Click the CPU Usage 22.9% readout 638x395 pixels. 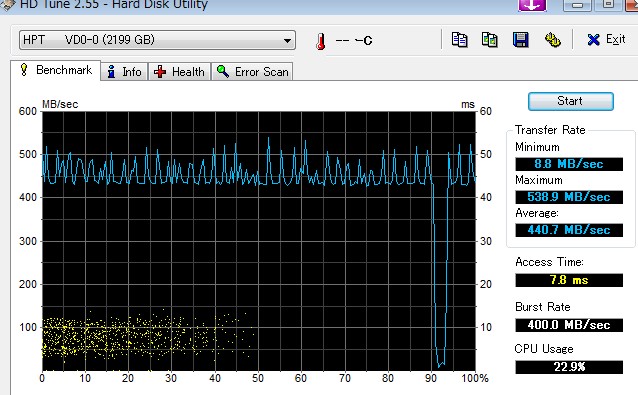[569, 367]
